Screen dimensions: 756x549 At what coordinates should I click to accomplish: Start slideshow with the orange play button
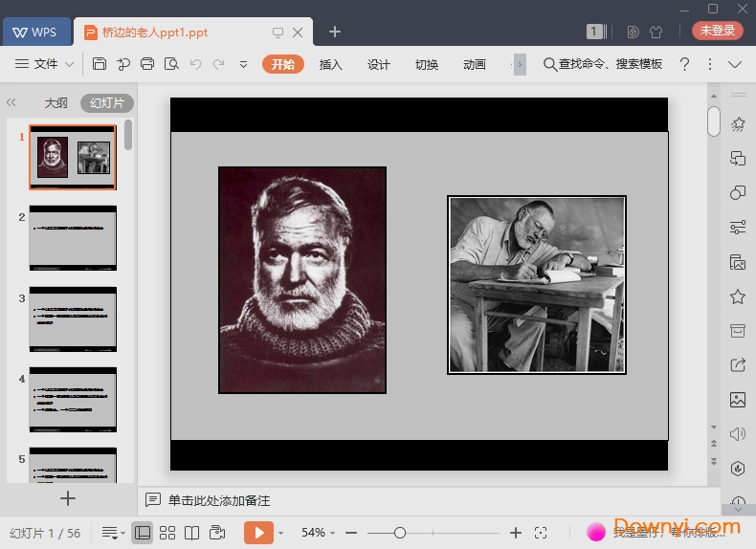[x=258, y=533]
